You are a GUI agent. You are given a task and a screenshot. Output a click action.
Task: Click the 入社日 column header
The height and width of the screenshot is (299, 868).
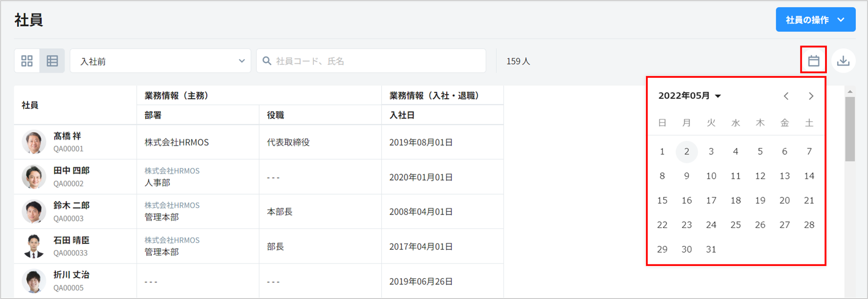point(402,115)
